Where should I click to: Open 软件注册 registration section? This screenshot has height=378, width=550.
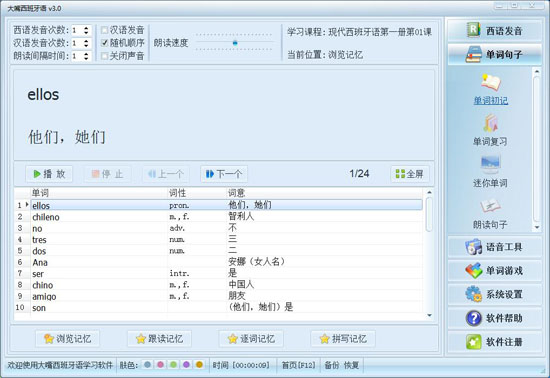click(x=495, y=342)
